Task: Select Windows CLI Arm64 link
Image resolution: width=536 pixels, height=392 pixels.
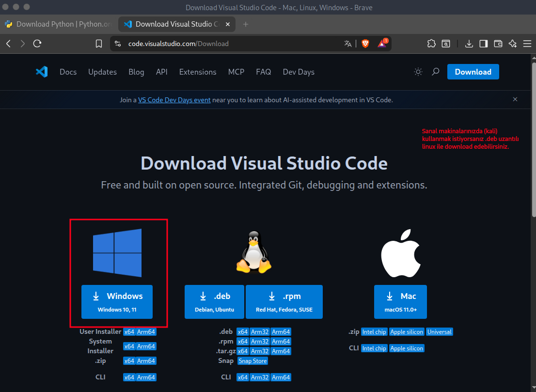Action: 146,377
